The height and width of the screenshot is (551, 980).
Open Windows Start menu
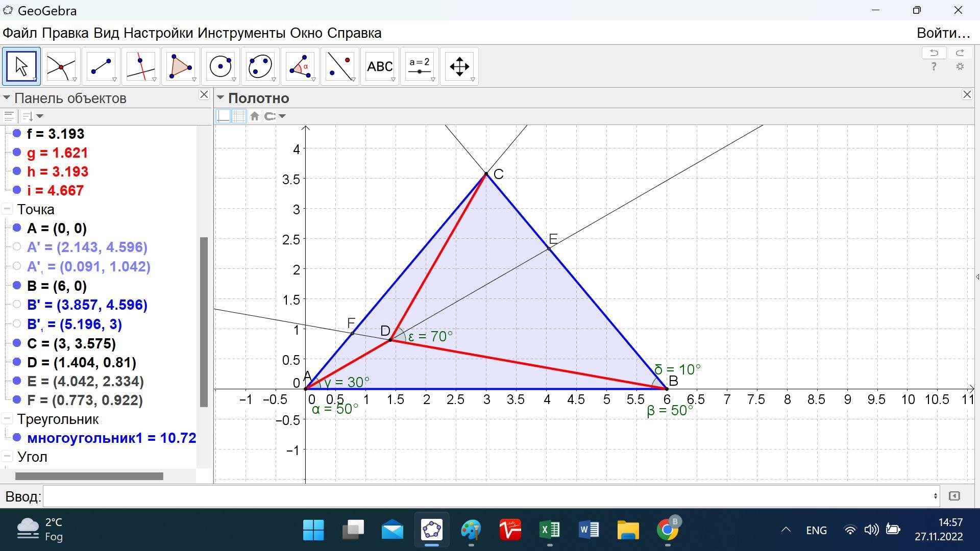tap(313, 530)
